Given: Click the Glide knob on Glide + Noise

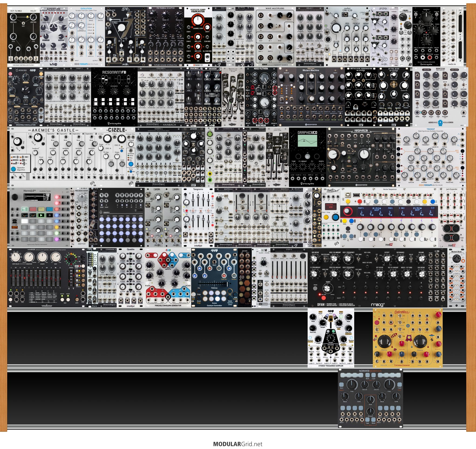Looking at the screenshot, I should click(x=263, y=263).
